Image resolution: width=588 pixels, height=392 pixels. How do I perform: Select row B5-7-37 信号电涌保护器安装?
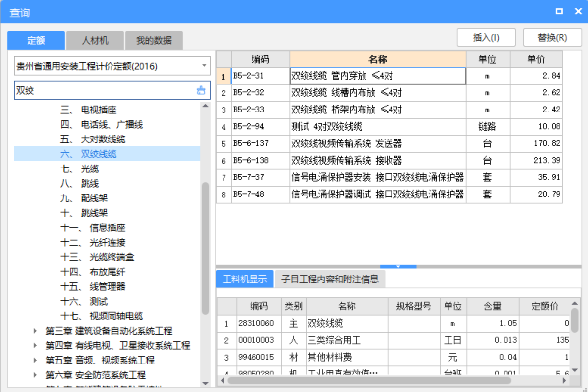point(389,177)
